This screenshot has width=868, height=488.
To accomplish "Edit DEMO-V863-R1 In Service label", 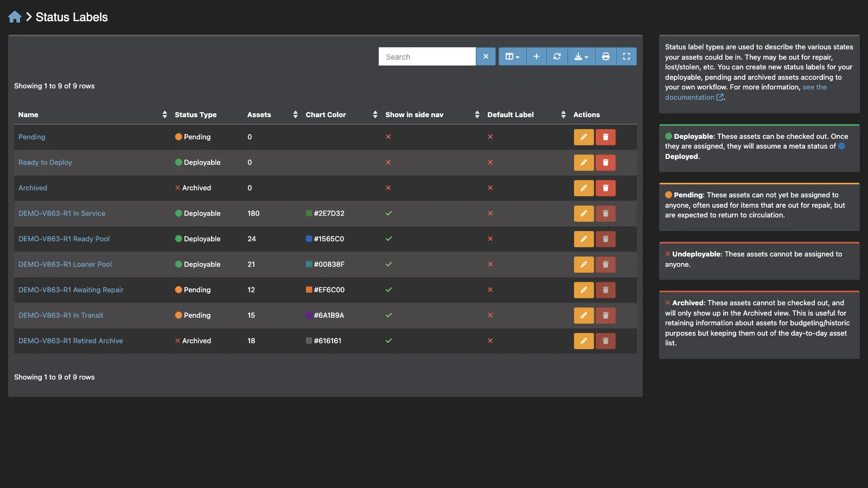I will click(x=584, y=214).
